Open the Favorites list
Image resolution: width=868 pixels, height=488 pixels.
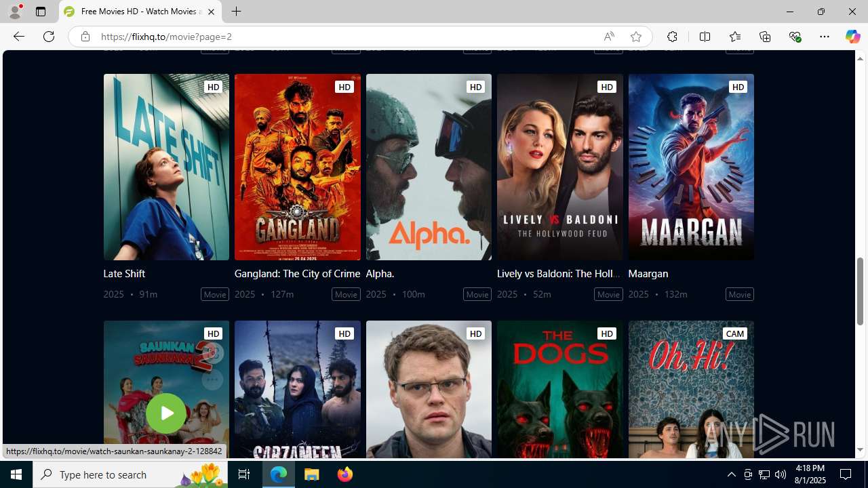(x=735, y=37)
